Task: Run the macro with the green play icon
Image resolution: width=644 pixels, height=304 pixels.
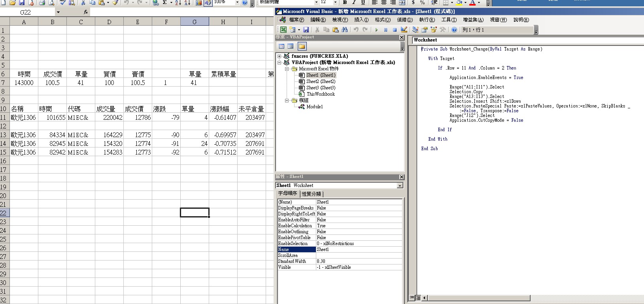Action: click(x=376, y=30)
